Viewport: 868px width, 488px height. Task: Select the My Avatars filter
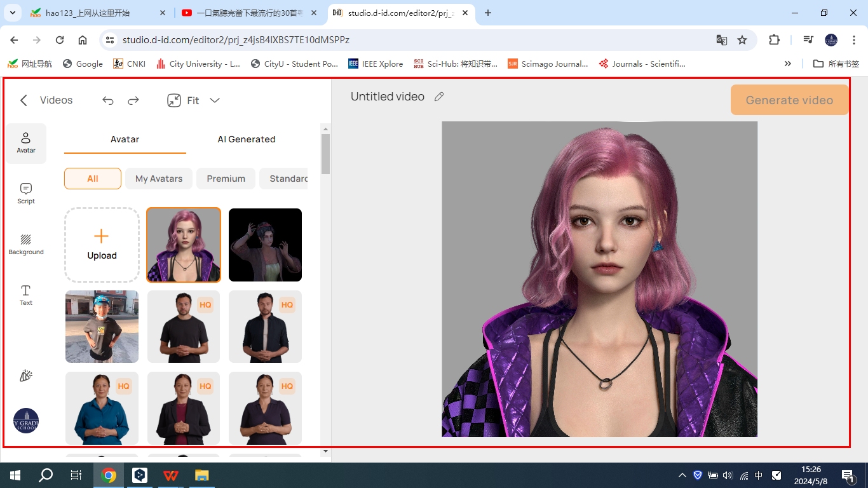pos(159,179)
